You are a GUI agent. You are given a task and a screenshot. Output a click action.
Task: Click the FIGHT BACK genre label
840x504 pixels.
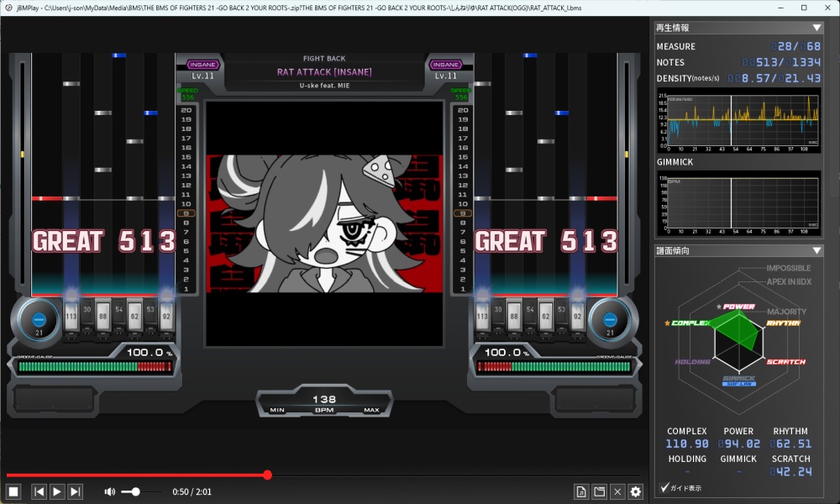324,59
